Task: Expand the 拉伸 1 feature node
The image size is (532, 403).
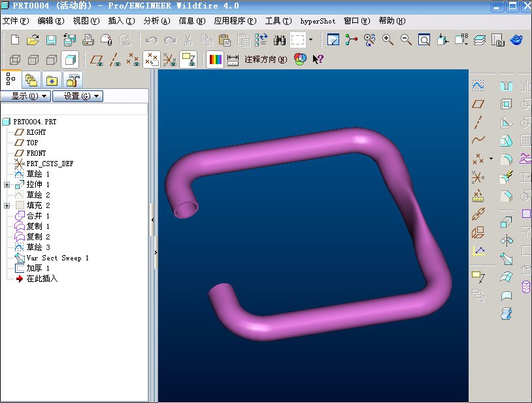Action: 7,184
